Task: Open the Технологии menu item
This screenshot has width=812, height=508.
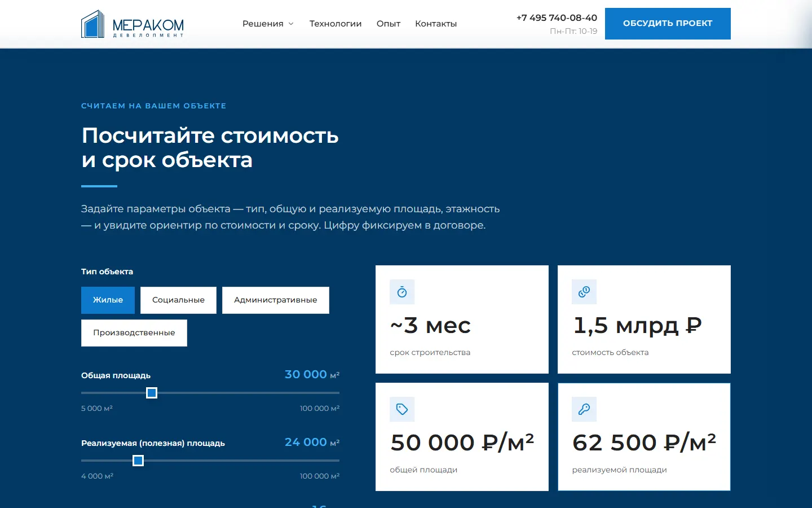Action: click(336, 24)
